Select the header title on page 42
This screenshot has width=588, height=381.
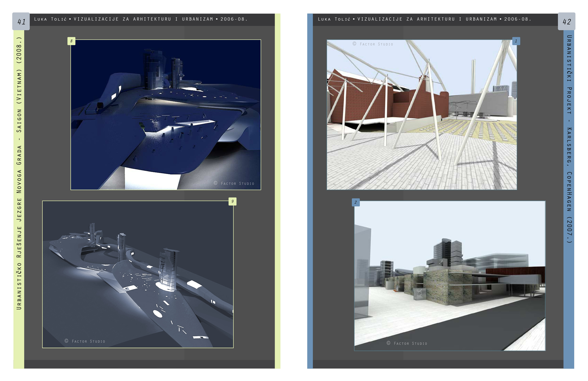click(424, 19)
